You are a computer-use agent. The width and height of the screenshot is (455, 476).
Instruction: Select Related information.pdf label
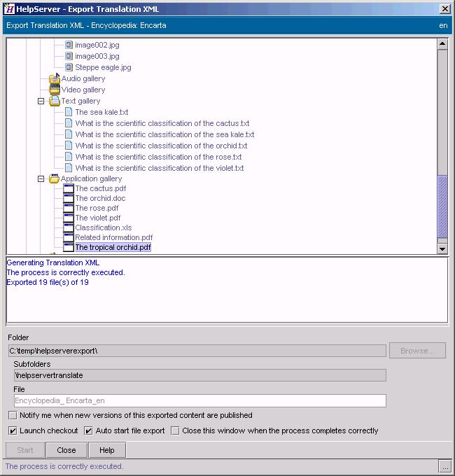click(x=114, y=237)
